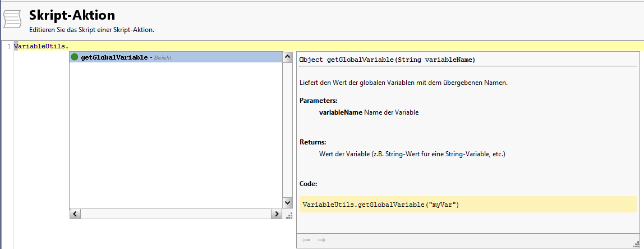644x249 pixels.
Task: Click the scroll up arrow of the suggestion list
Action: (x=288, y=57)
